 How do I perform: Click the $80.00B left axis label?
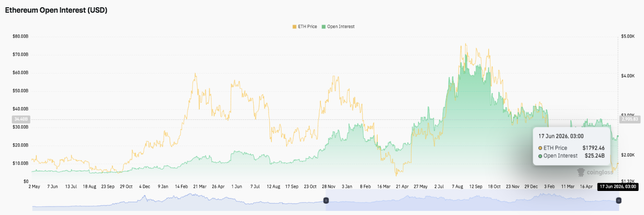tap(20, 36)
